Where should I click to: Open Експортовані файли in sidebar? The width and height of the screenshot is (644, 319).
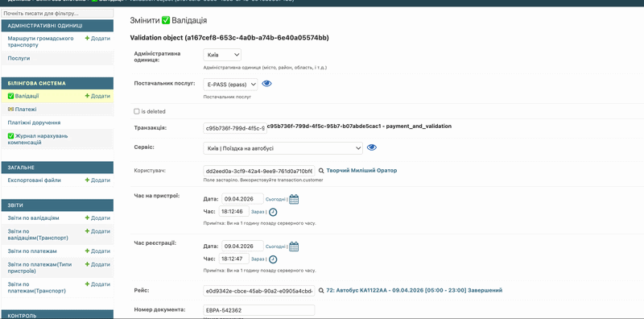pos(34,180)
